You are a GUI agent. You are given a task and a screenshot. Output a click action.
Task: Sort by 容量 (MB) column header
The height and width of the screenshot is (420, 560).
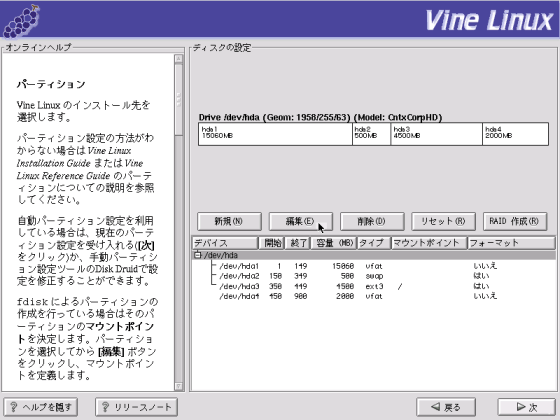pos(333,243)
